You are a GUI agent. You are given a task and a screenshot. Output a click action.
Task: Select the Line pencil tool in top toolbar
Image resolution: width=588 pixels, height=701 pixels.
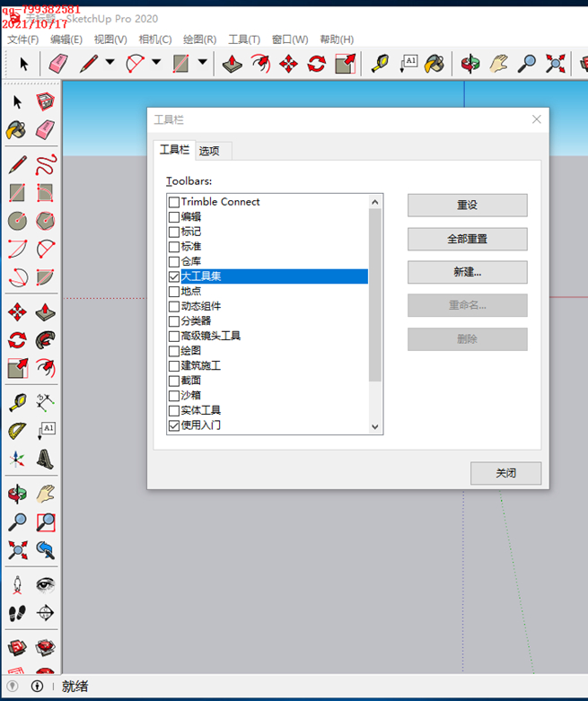point(89,64)
